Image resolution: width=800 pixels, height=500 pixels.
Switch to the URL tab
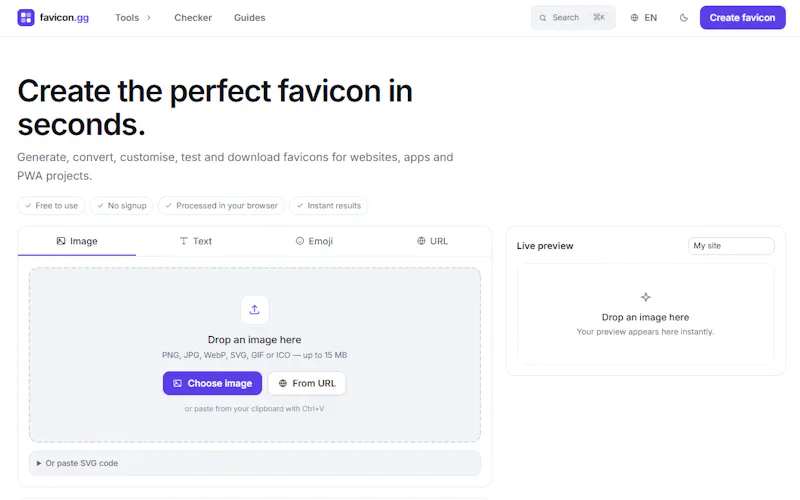click(432, 241)
